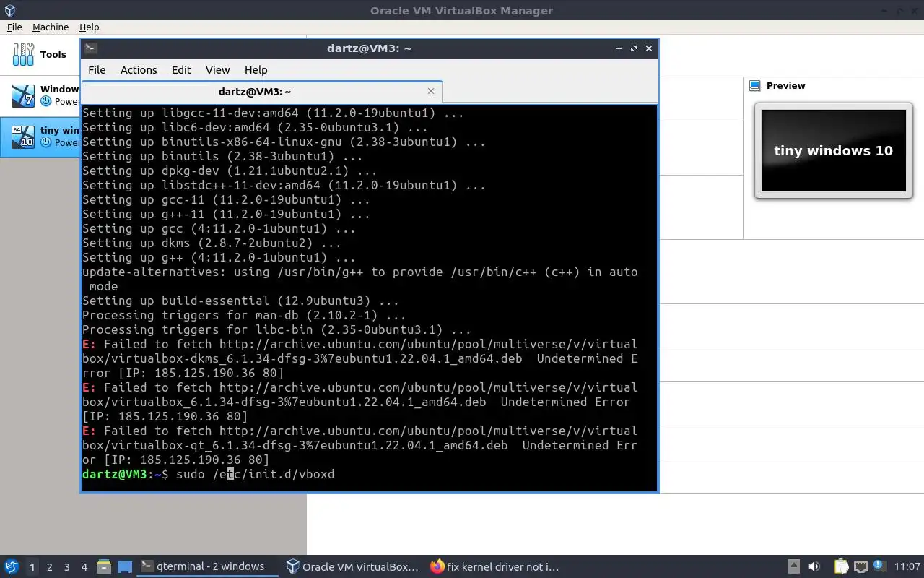Click the monitor icon beside Preview heading

[755, 85]
